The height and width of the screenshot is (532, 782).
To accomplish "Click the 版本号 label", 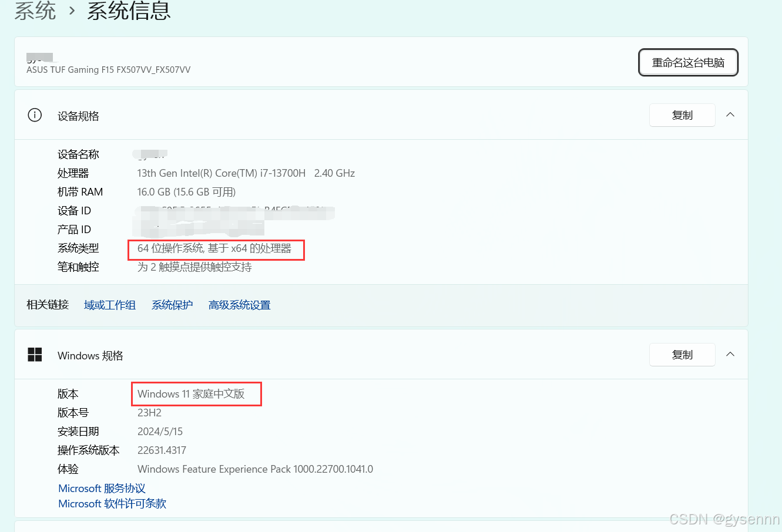I will click(x=73, y=413).
